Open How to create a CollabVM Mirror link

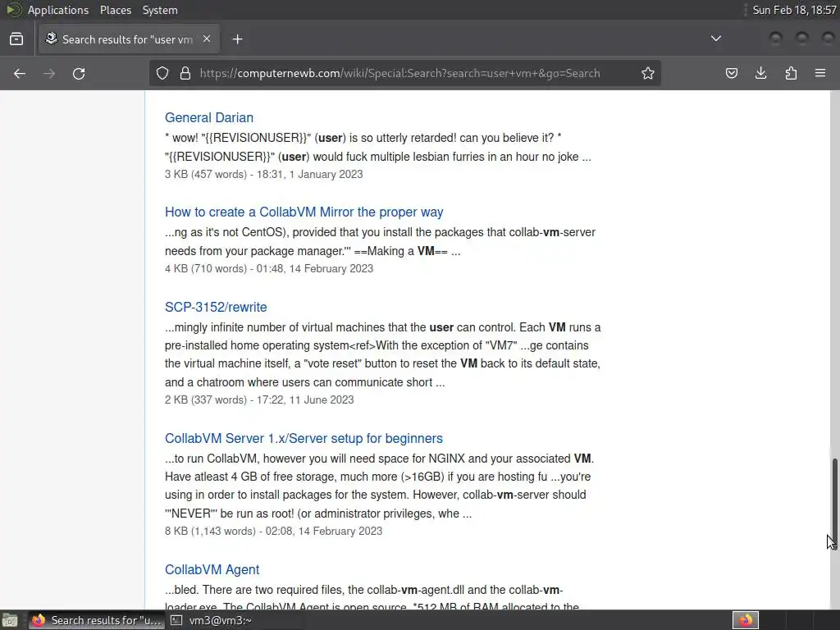tap(304, 212)
